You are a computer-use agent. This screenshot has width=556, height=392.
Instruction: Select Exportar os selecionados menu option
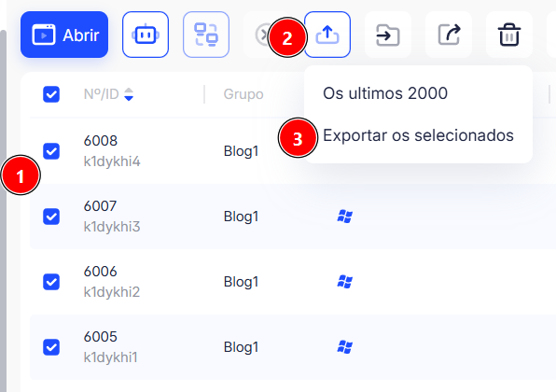click(x=418, y=135)
